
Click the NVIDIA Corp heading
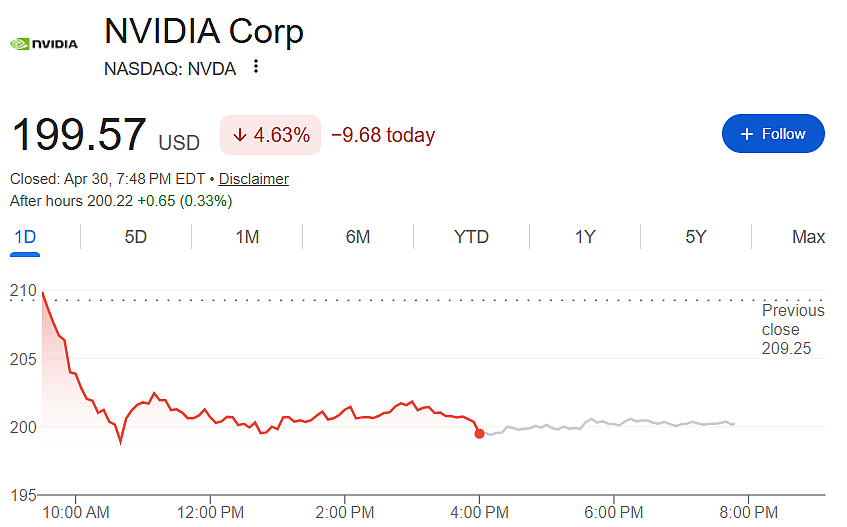204,31
